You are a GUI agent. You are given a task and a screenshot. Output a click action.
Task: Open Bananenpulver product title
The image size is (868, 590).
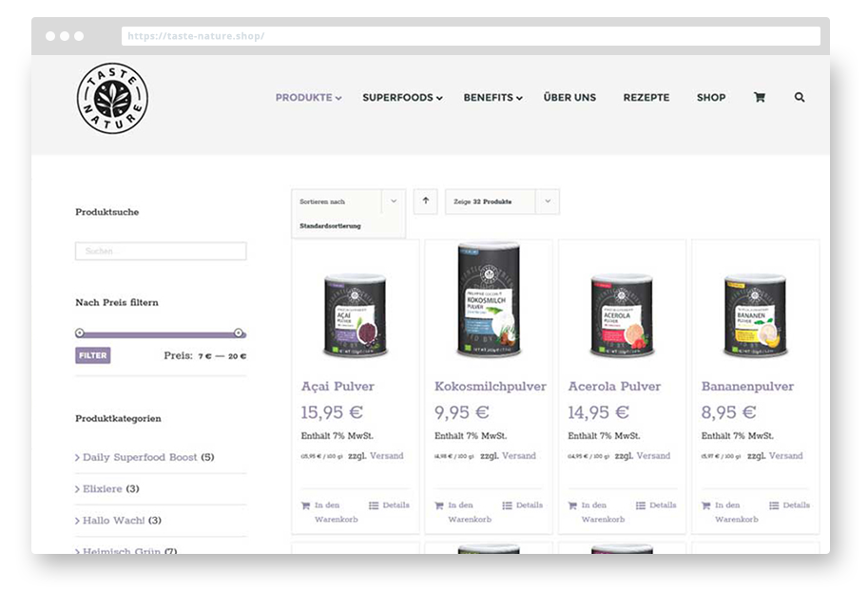pos(748,386)
